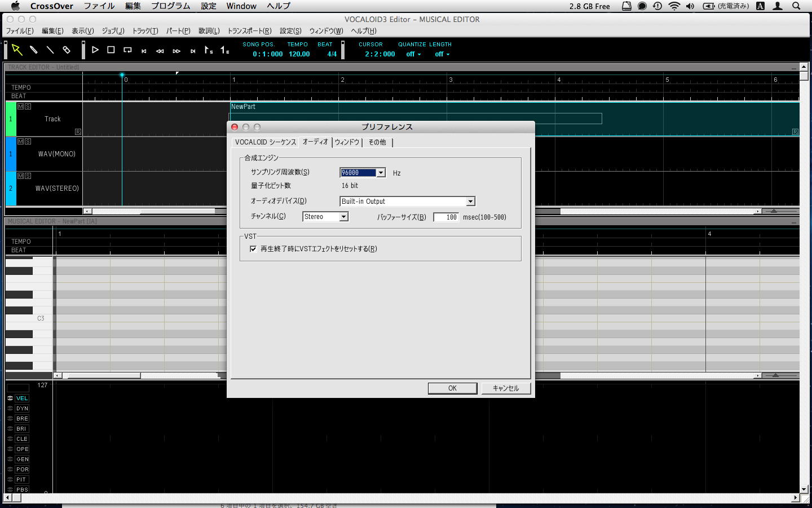812x508 pixels.
Task: Select the line tool
Action: pos(50,50)
